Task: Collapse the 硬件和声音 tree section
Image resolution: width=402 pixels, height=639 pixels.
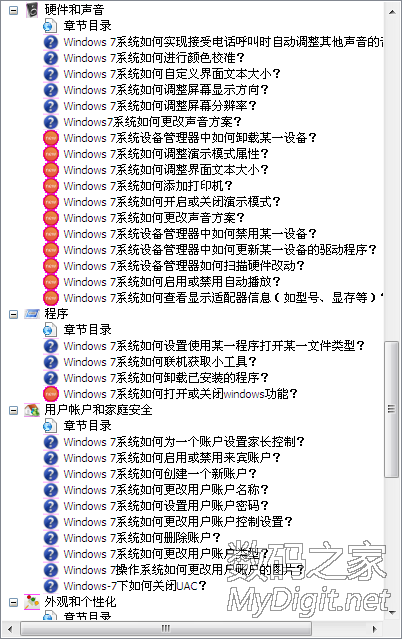Action: pyautogui.click(x=14, y=10)
